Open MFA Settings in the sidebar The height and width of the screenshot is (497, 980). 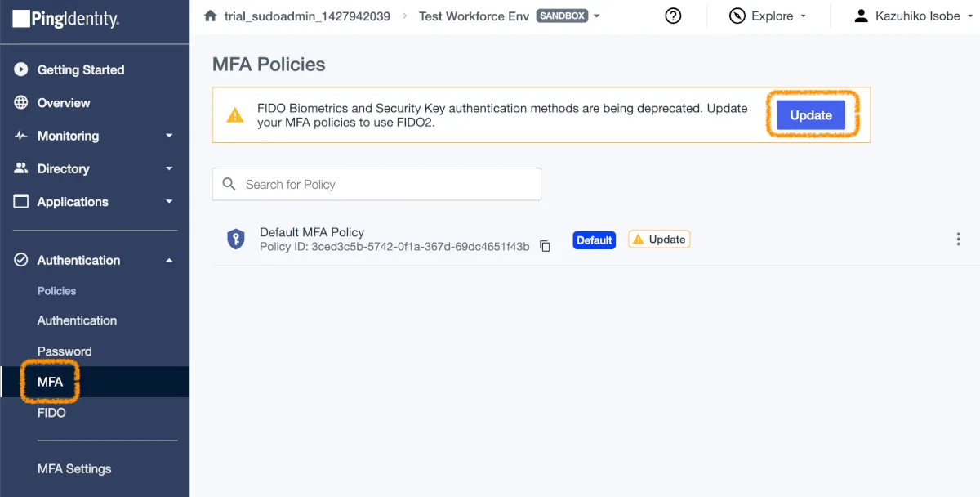(x=74, y=469)
